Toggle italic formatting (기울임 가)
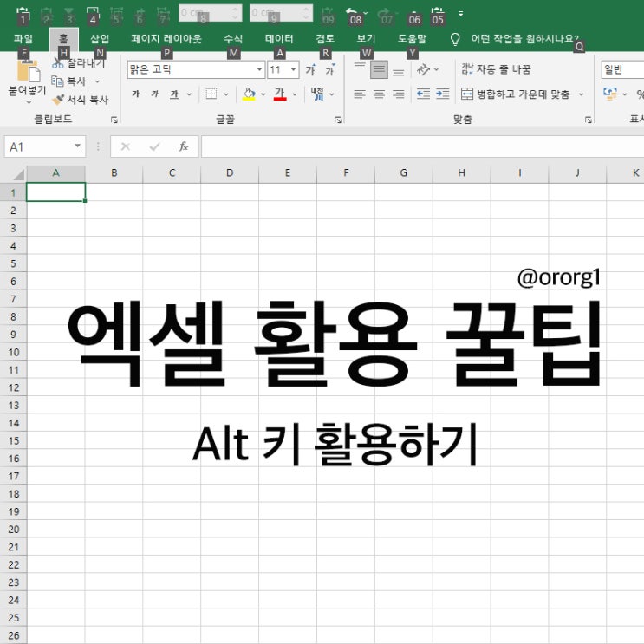The height and width of the screenshot is (644, 644). [x=155, y=94]
